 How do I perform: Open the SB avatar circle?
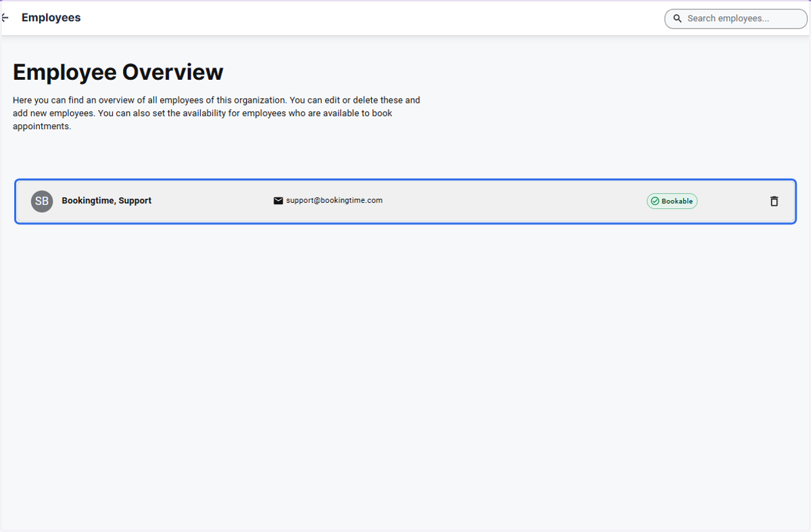(x=42, y=201)
